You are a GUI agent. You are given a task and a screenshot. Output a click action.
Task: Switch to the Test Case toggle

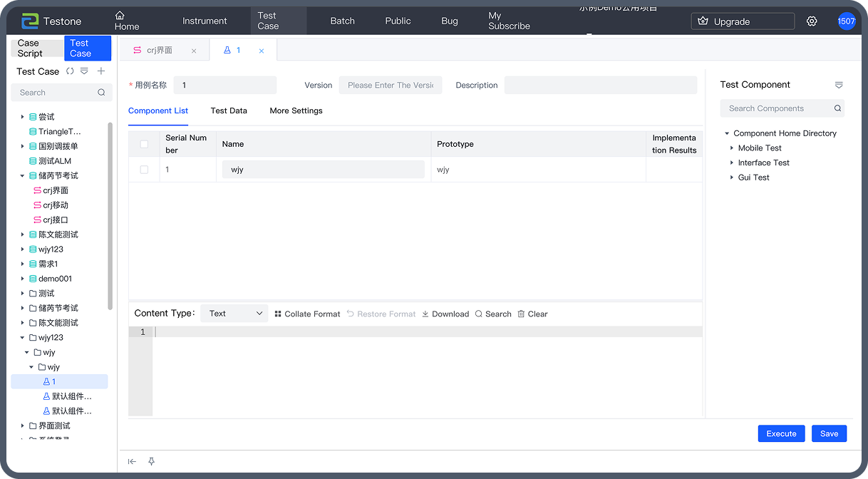coord(87,48)
